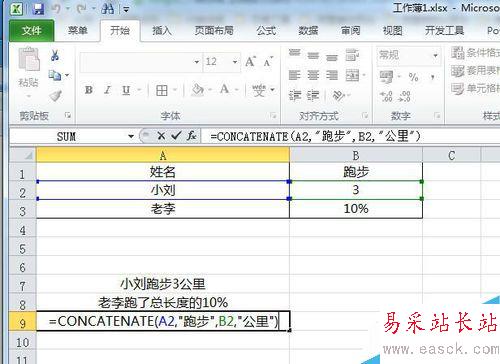Open the quick access toolbar customize arrow
500x364 pixels.
(x=126, y=10)
